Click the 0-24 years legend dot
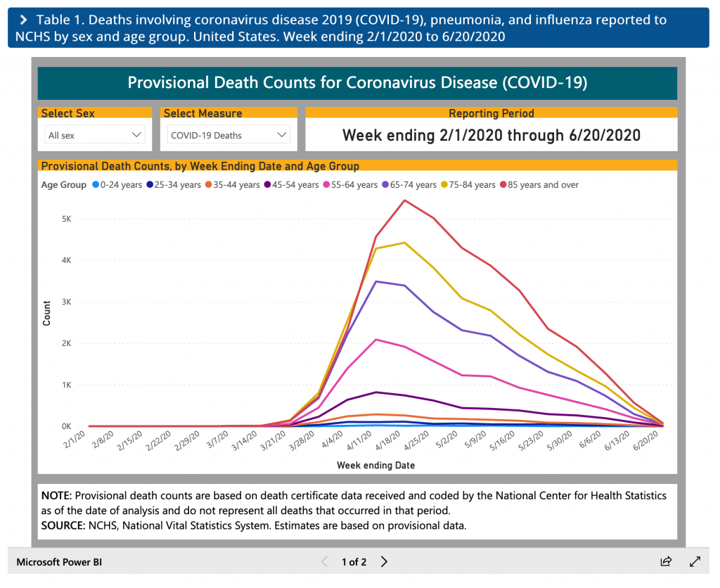Screen dimensions: 720x588 (94, 185)
